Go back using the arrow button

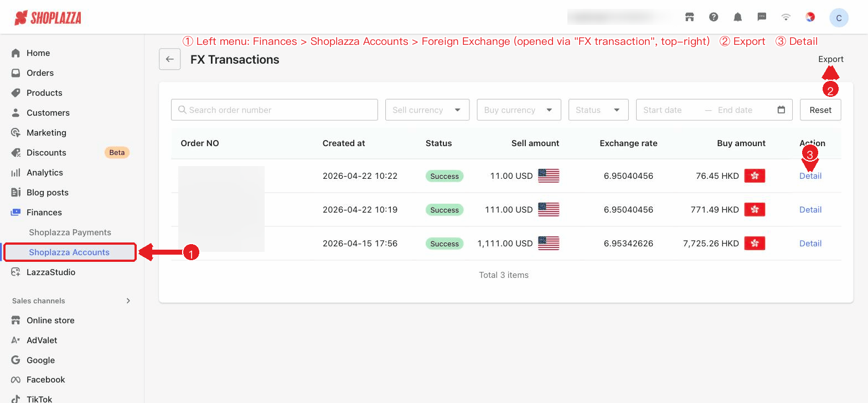(170, 59)
